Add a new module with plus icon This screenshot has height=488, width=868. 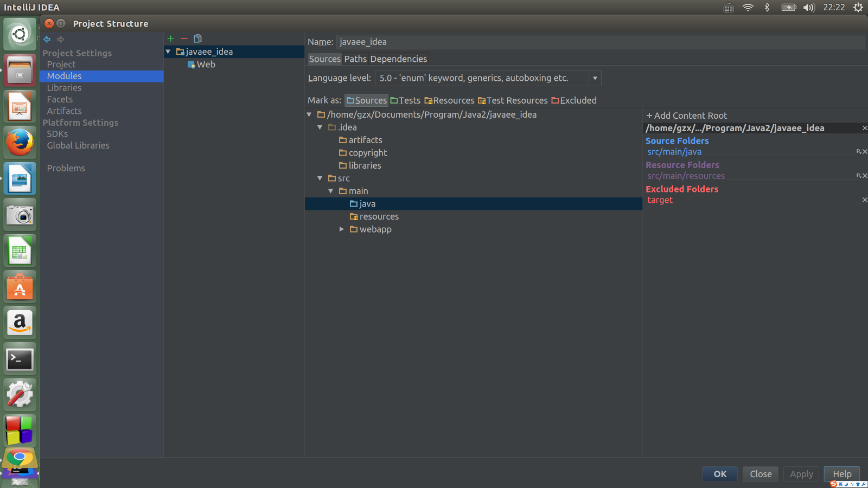click(170, 38)
